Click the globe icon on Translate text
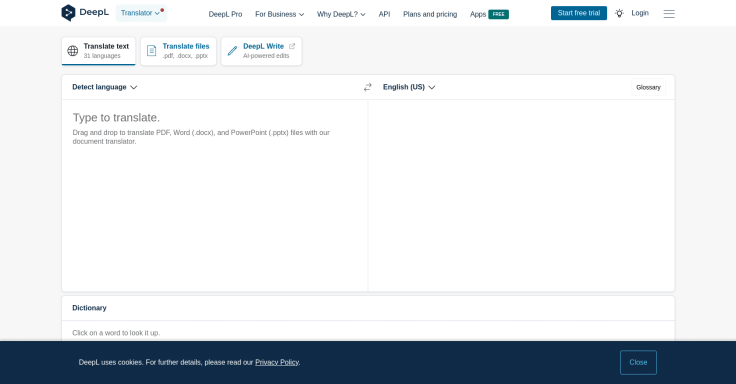Viewport: 736px width, 384px height. tap(73, 51)
